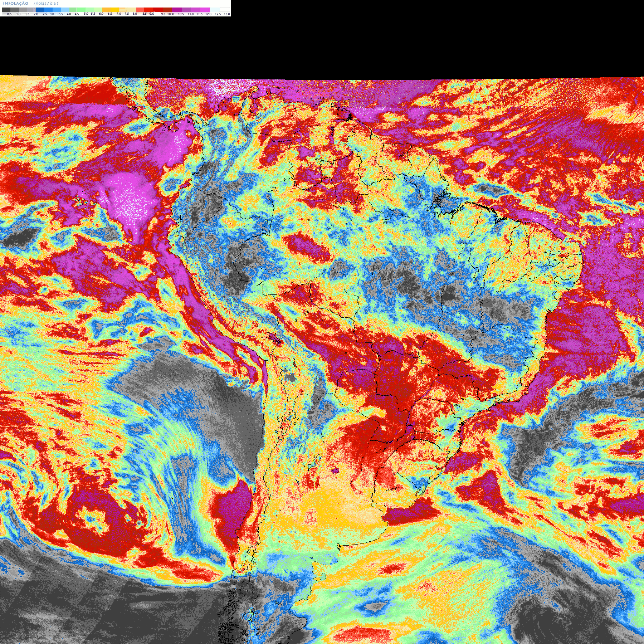The image size is (644, 644).
Task: Select the dark purple swatch above 10.5
Action: click(177, 10)
